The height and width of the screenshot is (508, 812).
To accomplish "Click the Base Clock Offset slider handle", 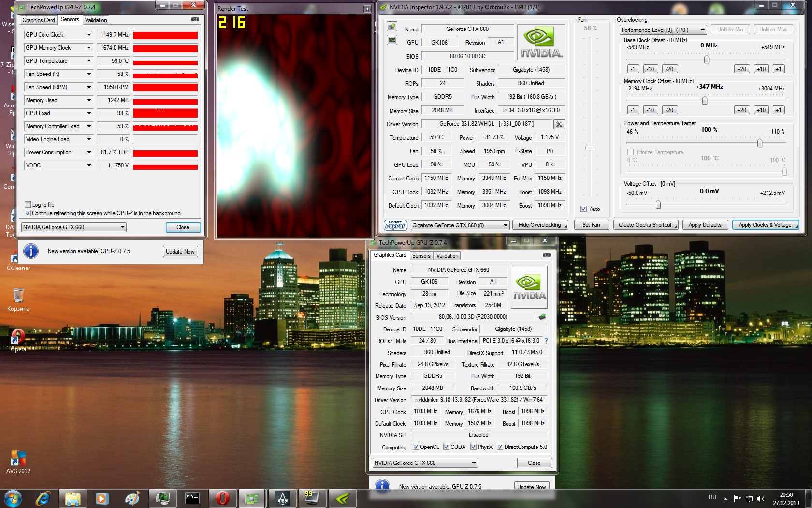I will (707, 60).
